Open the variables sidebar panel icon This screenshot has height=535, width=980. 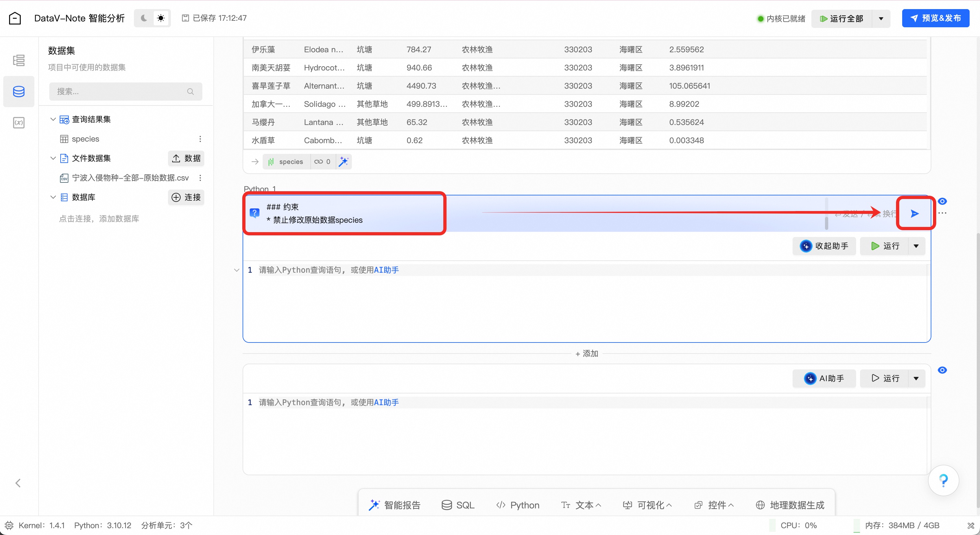coord(18,123)
